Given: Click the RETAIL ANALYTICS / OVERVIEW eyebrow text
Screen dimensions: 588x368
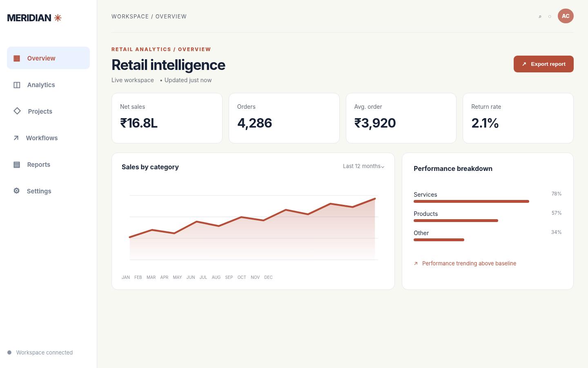Looking at the screenshot, I should click(161, 49).
